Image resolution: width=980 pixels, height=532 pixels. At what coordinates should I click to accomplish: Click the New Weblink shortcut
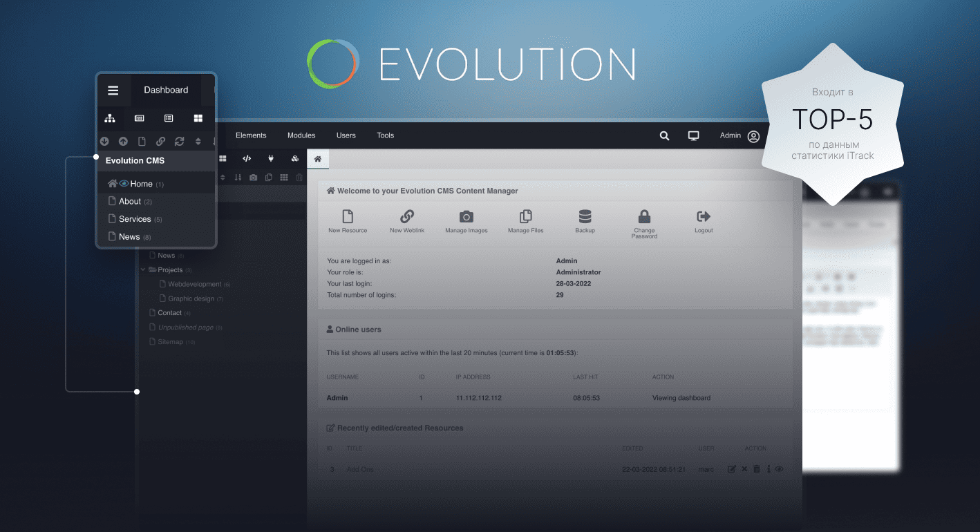coord(407,222)
